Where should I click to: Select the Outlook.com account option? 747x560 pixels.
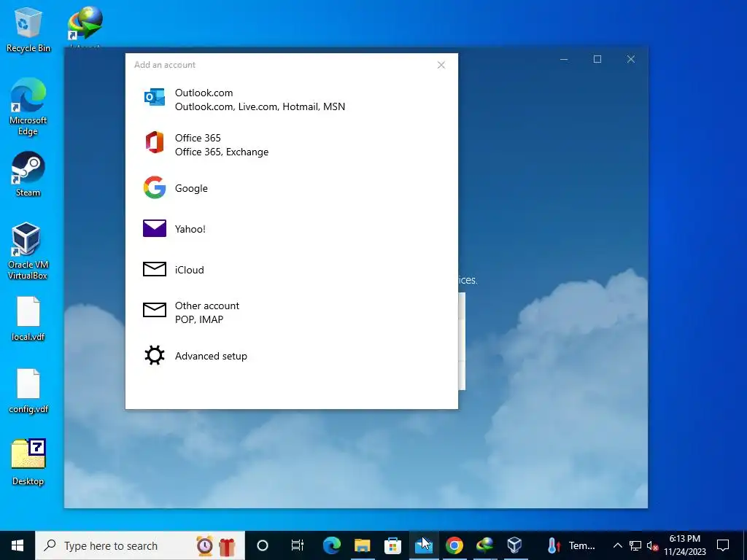(292, 99)
